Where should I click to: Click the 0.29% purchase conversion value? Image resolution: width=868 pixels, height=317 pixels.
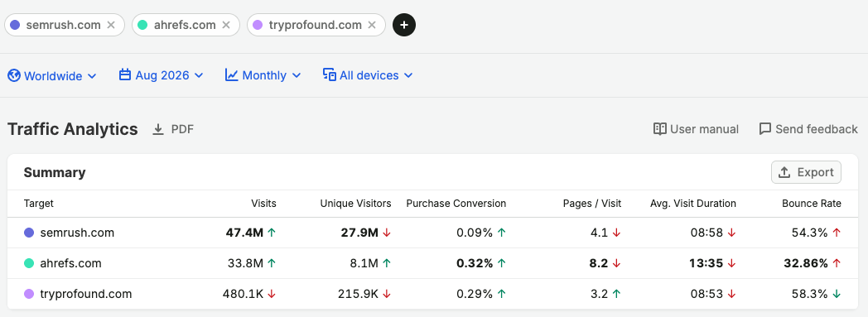coord(475,294)
